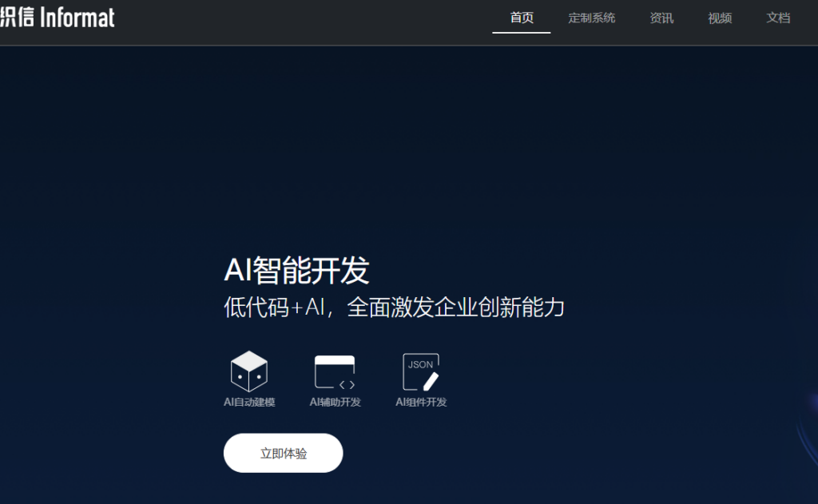Open the 定制系统 menu item

click(x=591, y=18)
